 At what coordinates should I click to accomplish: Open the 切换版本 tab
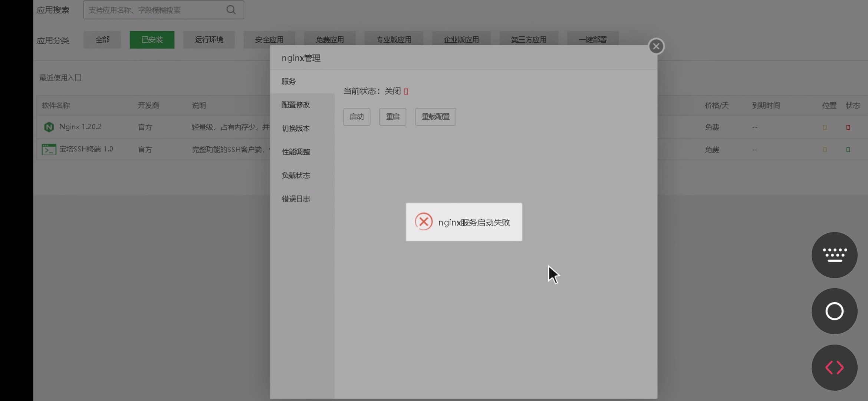pos(302,128)
